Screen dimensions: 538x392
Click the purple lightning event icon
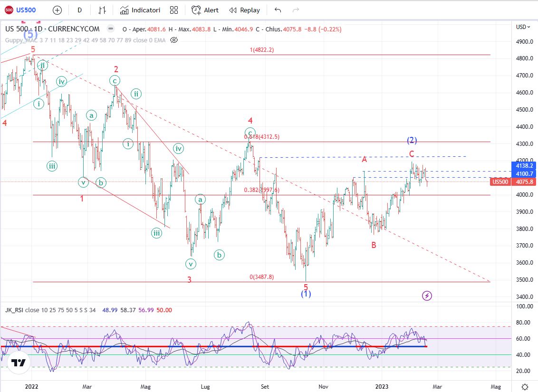click(x=427, y=296)
